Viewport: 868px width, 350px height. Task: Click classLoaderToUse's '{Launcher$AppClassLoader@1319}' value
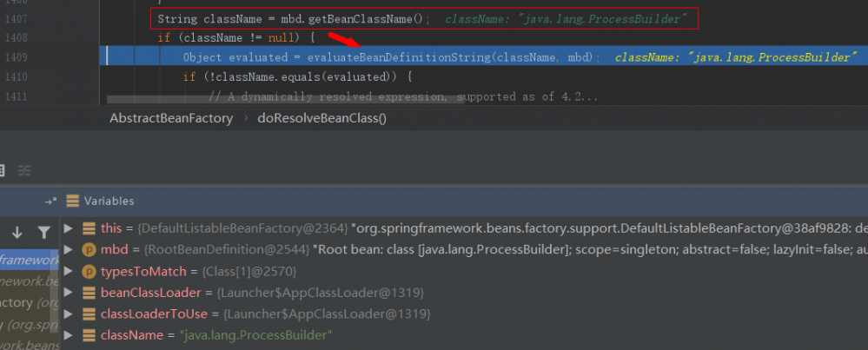(x=327, y=314)
